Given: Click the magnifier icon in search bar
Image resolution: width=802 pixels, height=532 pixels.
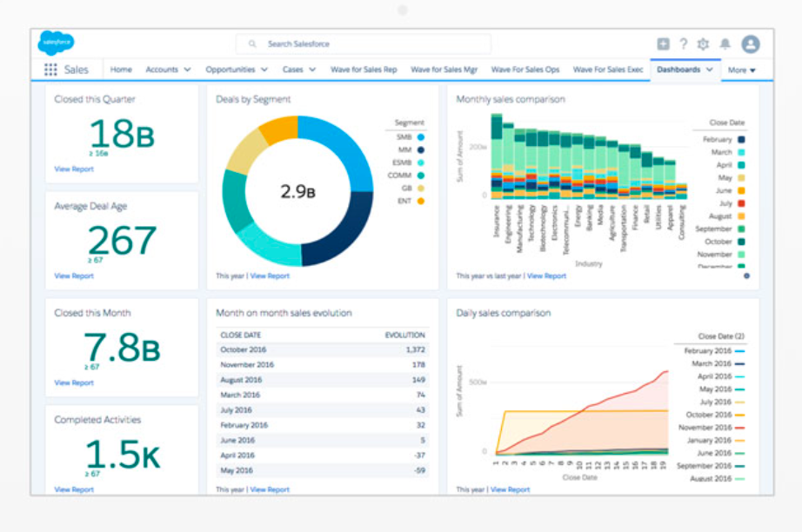Looking at the screenshot, I should pyautogui.click(x=252, y=44).
